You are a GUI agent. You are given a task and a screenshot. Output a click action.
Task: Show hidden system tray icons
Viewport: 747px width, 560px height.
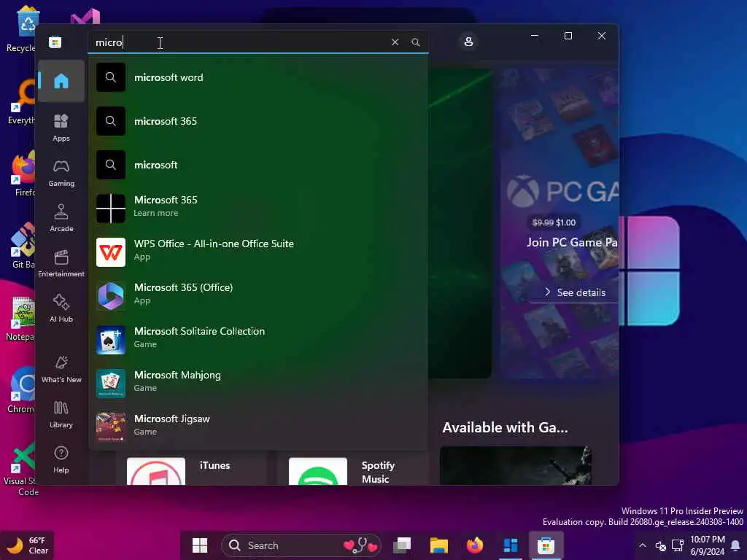(x=642, y=545)
